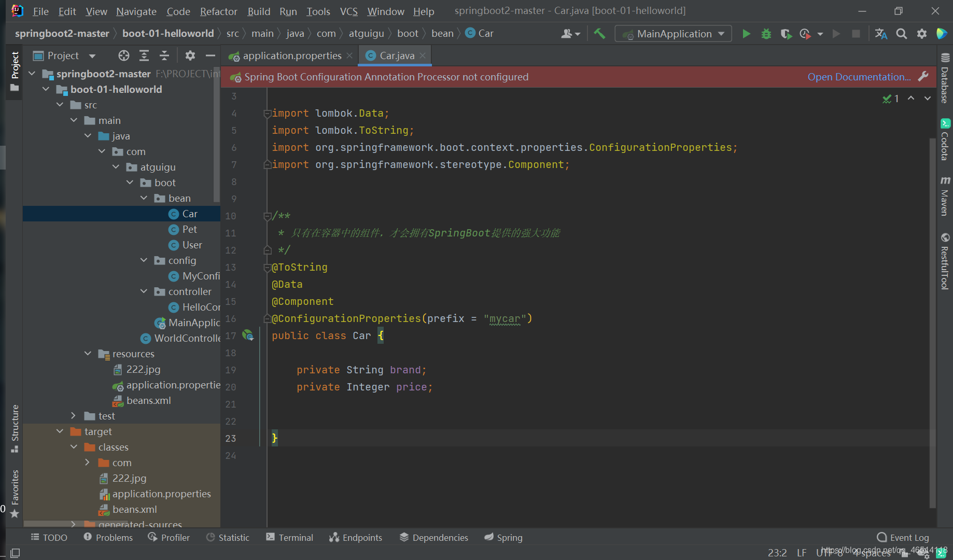Open Project panel options gear
This screenshot has width=953, height=560.
(190, 55)
